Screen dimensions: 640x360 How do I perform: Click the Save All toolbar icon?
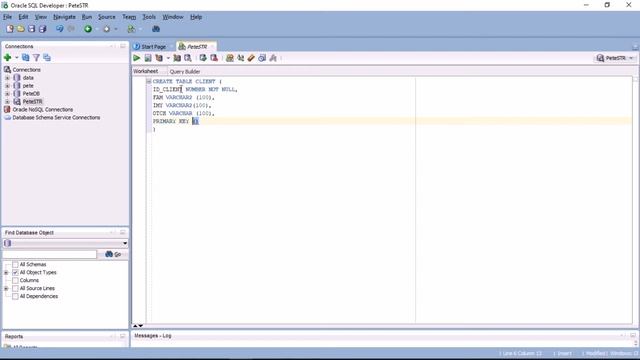42,29
